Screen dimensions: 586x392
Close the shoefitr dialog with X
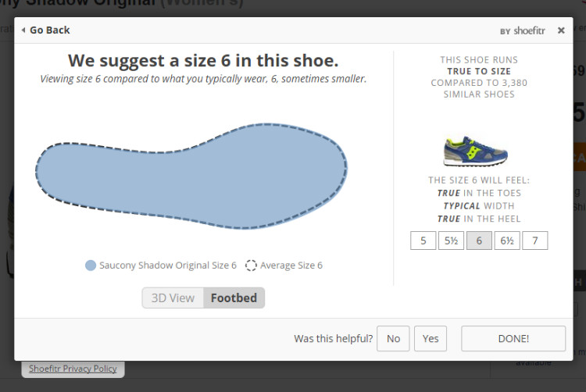click(x=561, y=30)
